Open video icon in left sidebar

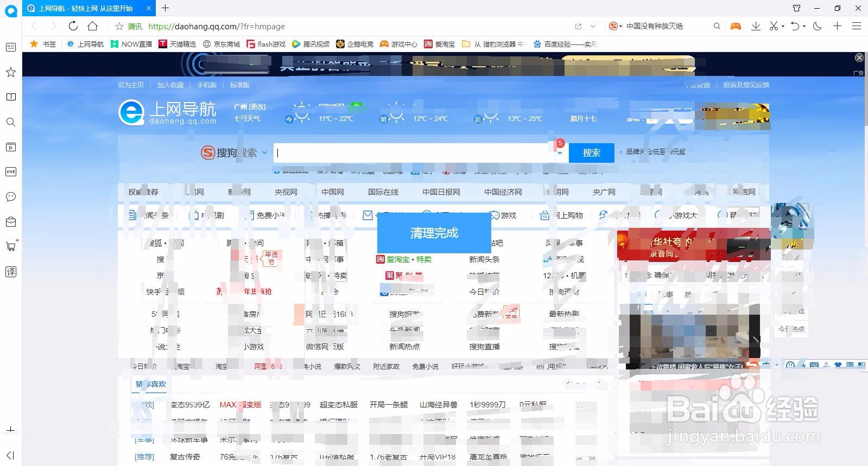[11, 147]
